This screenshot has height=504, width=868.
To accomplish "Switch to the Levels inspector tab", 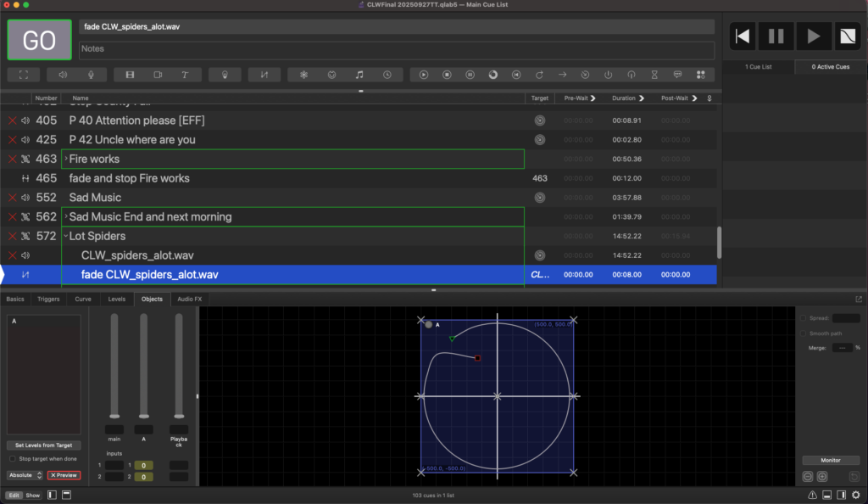I will [116, 299].
